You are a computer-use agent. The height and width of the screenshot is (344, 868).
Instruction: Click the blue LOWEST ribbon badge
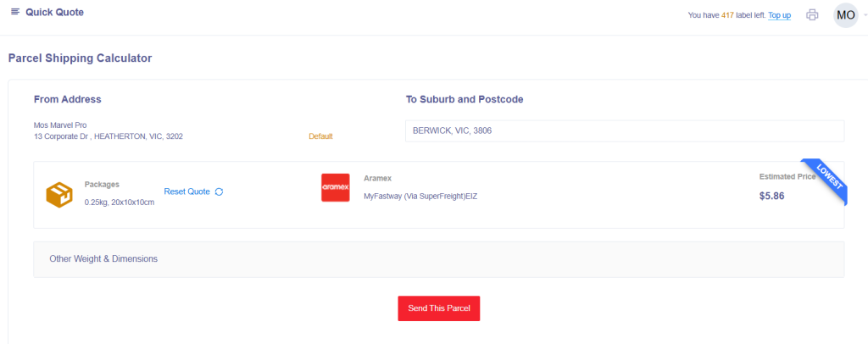pos(824,181)
